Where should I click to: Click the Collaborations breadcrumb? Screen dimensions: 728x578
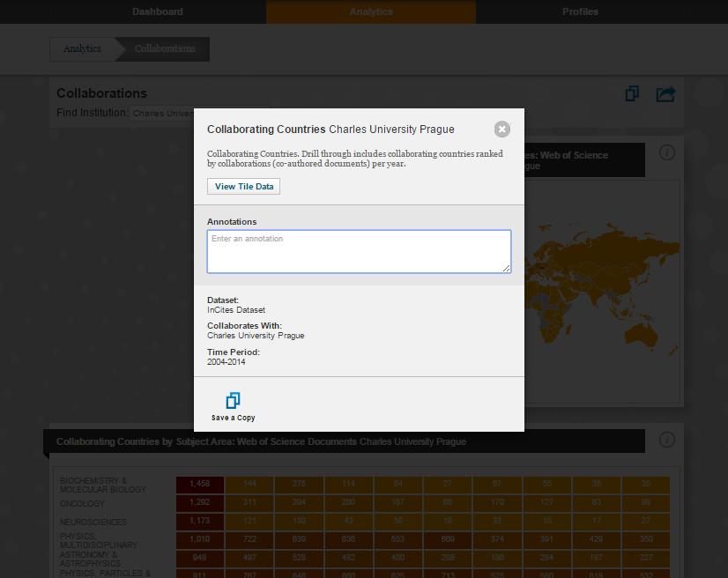click(165, 48)
